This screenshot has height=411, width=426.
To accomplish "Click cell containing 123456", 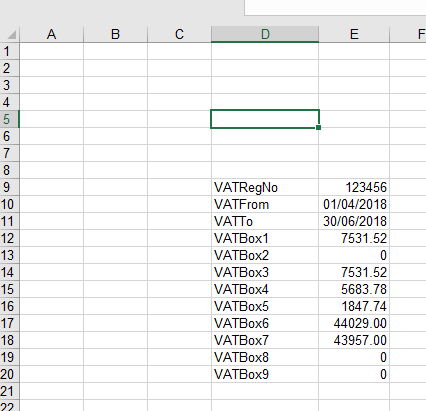I will pos(354,187).
